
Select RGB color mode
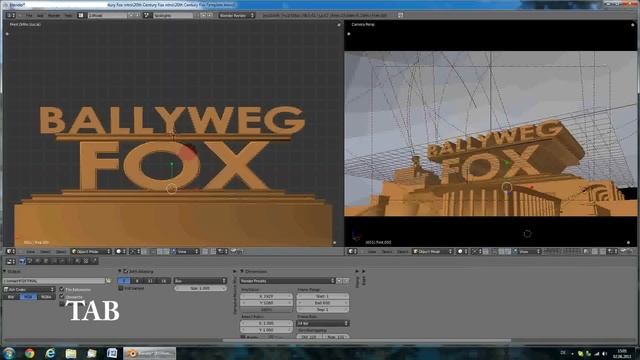click(28, 297)
